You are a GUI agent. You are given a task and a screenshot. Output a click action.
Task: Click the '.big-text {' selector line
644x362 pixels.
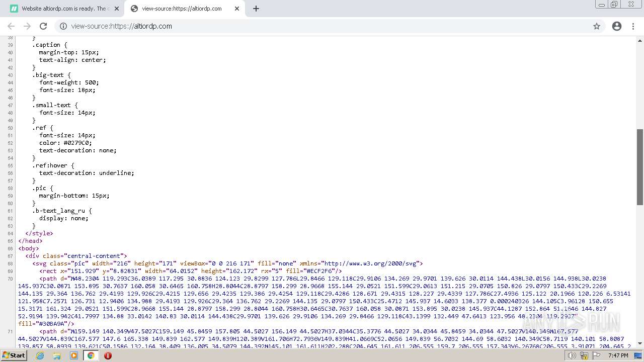click(x=51, y=75)
